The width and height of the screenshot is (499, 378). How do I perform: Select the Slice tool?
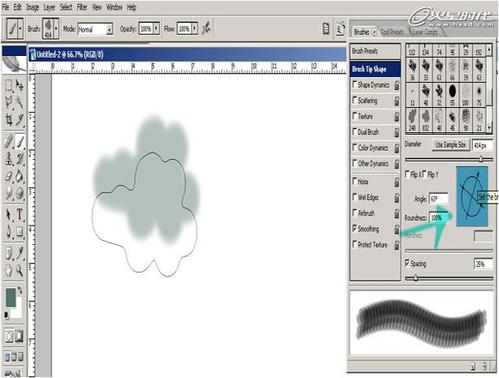pyautogui.click(x=20, y=120)
